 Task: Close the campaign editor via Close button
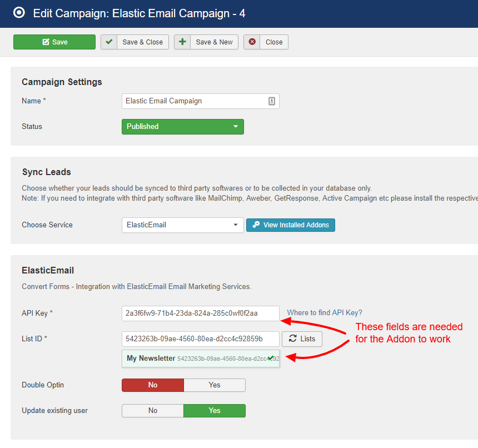click(x=266, y=42)
